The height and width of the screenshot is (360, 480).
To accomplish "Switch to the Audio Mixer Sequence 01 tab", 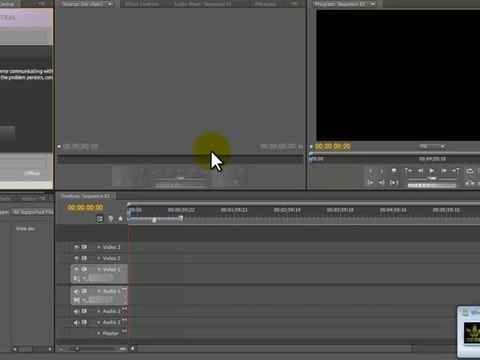I will (202, 4).
